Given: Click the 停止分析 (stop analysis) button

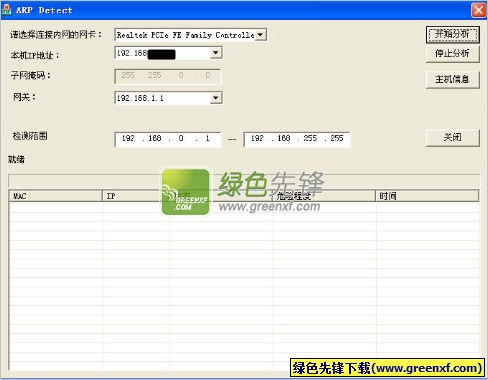Looking at the screenshot, I should coord(453,54).
